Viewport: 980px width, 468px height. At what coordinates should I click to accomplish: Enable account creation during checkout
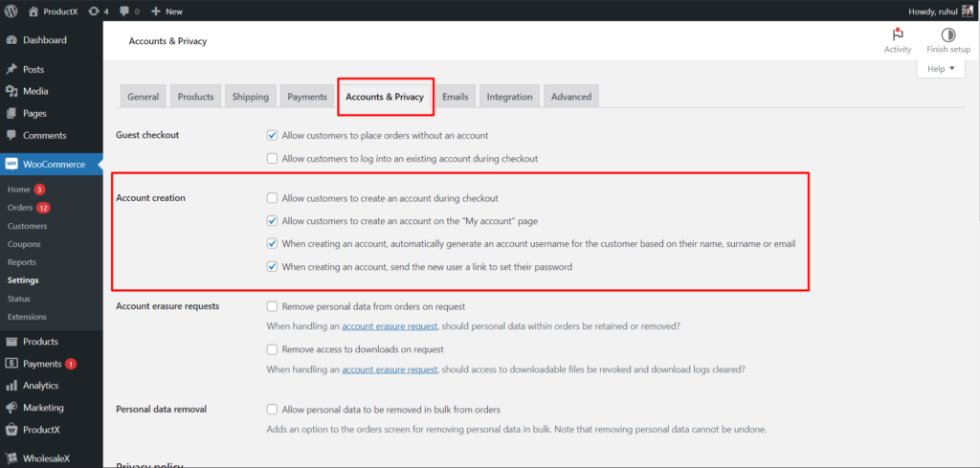pos(272,198)
